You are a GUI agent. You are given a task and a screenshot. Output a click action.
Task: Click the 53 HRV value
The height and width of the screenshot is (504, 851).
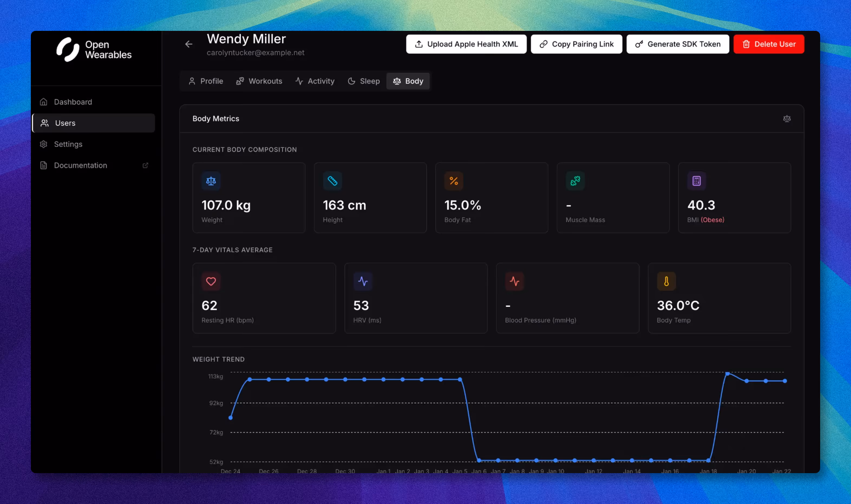361,306
